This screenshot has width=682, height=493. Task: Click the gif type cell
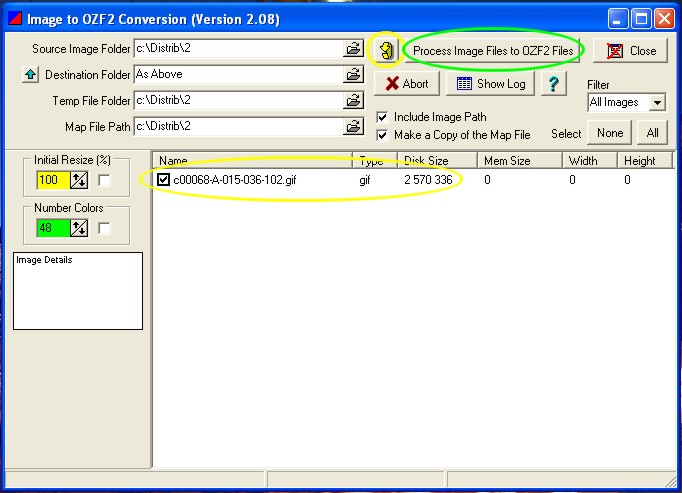pos(364,180)
